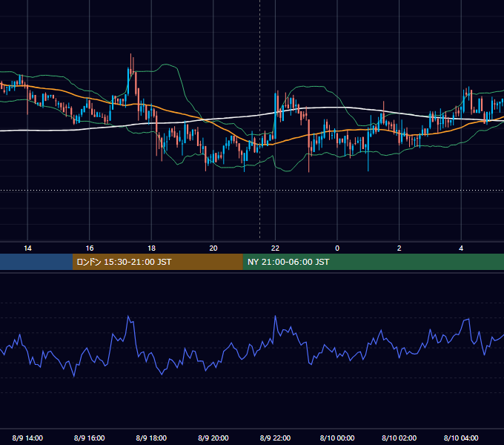Click the London 15:30-21:00 JST session bar
Screen dimensions: 504x445
pyautogui.click(x=157, y=262)
